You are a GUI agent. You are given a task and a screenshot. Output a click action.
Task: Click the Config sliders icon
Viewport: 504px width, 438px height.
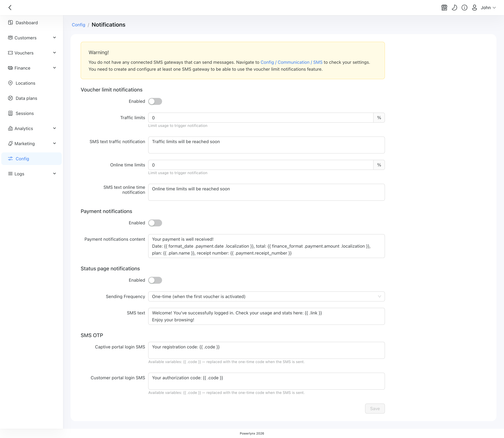[x=11, y=159]
